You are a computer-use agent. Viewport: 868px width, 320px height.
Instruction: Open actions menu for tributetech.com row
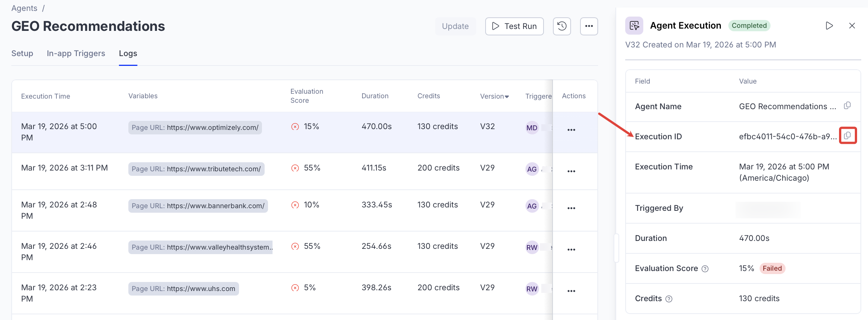click(x=571, y=171)
